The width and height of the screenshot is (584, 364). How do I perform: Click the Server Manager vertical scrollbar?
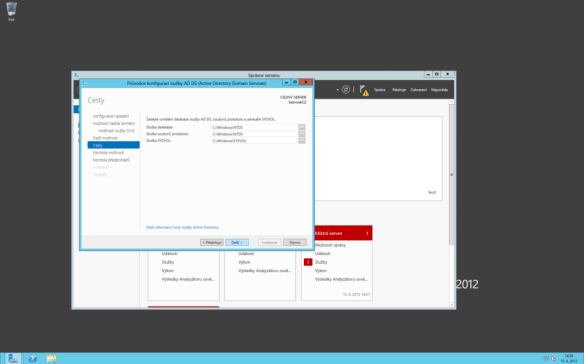(x=451, y=174)
